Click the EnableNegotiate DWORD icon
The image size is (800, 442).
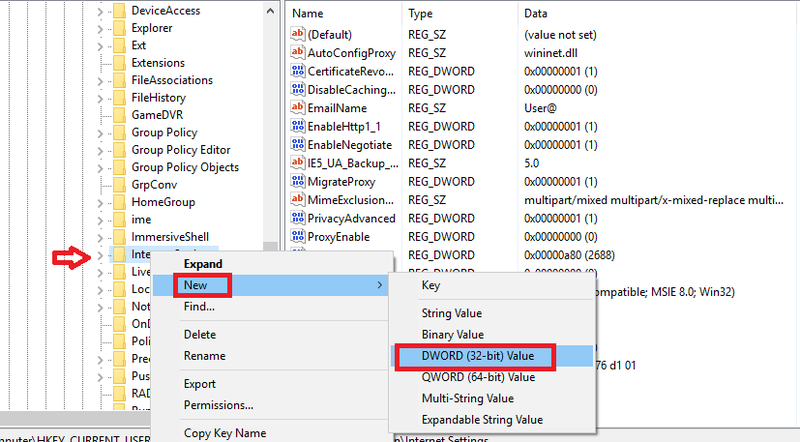298,144
